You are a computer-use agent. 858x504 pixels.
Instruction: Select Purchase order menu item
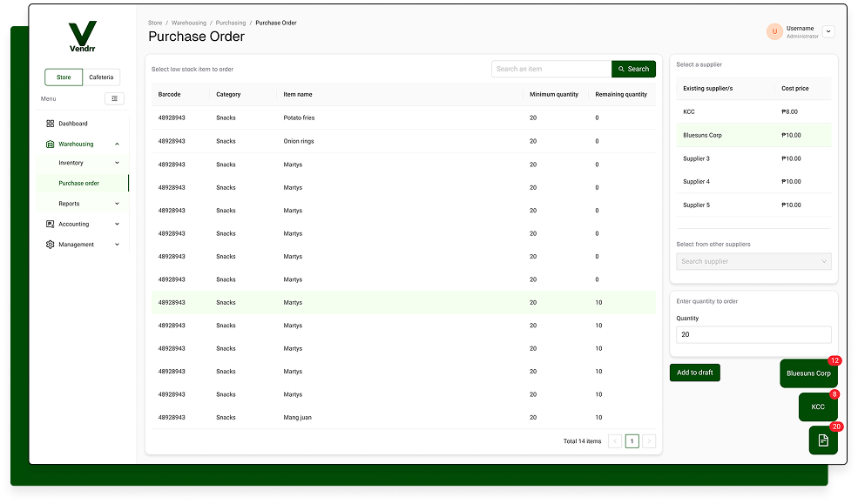[x=79, y=184]
